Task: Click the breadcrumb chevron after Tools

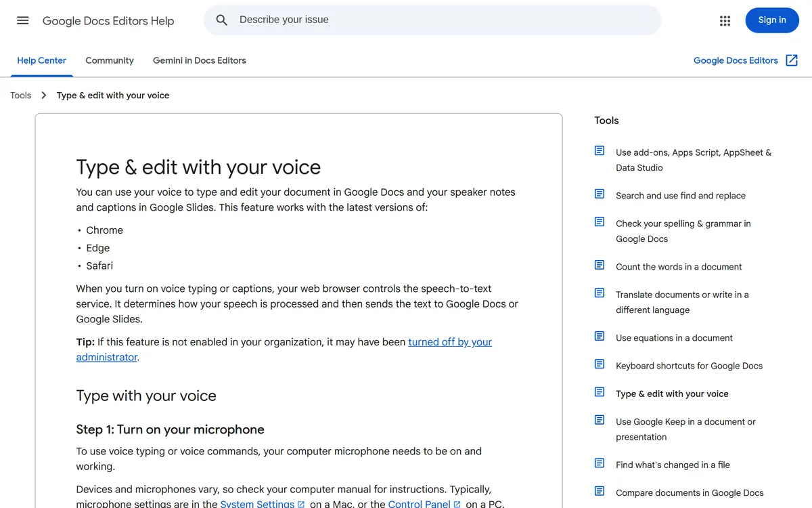Action: tap(44, 96)
